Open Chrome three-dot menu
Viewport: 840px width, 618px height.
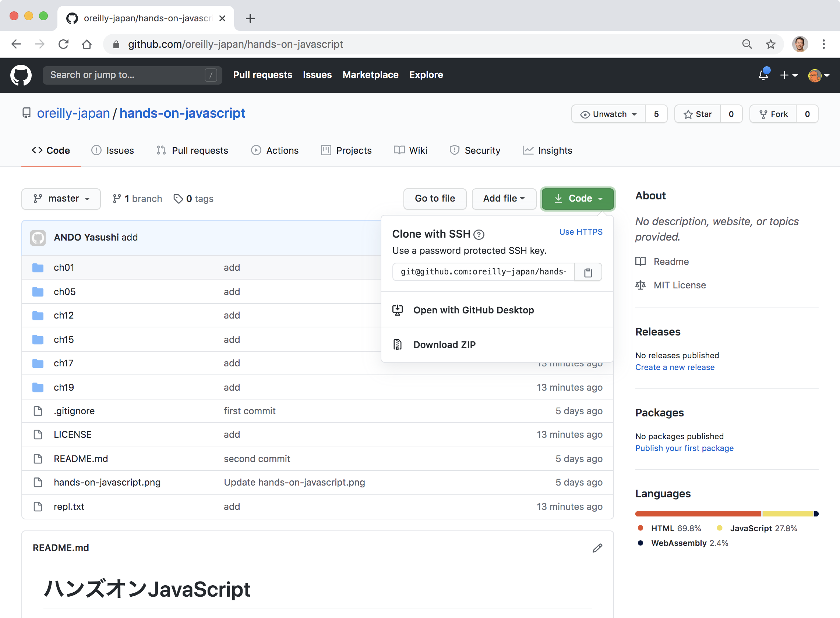pos(823,44)
